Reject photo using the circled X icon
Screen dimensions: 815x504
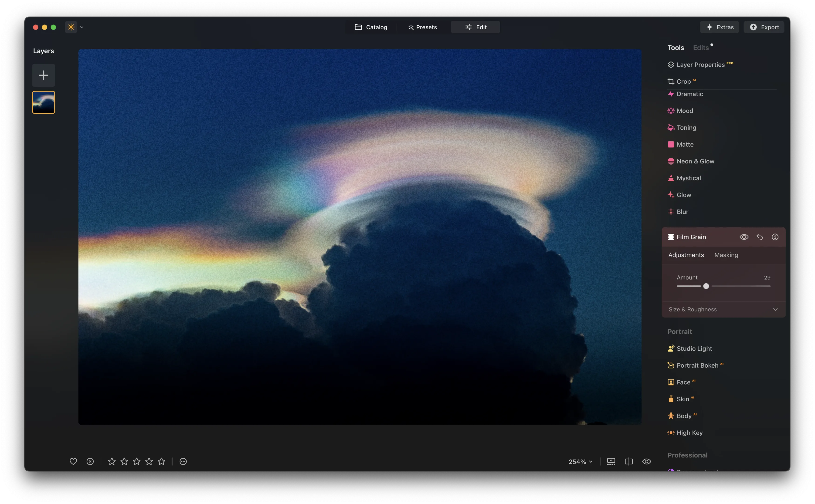click(x=90, y=461)
